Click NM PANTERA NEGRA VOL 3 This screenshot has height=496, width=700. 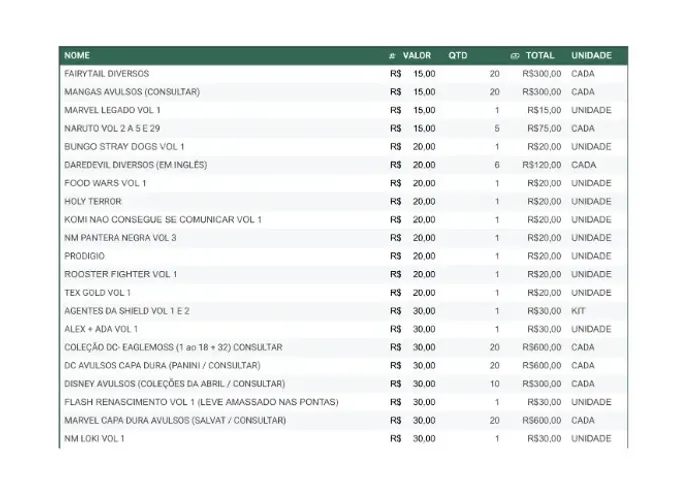(120, 238)
